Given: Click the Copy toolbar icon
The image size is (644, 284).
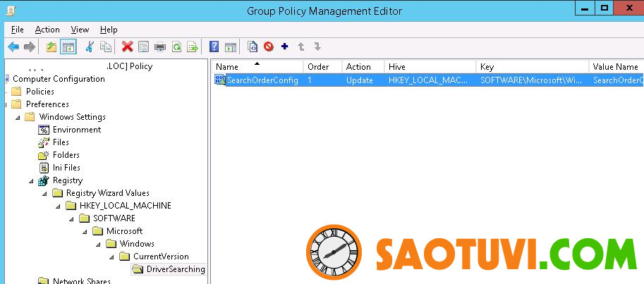Looking at the screenshot, I should tap(106, 47).
